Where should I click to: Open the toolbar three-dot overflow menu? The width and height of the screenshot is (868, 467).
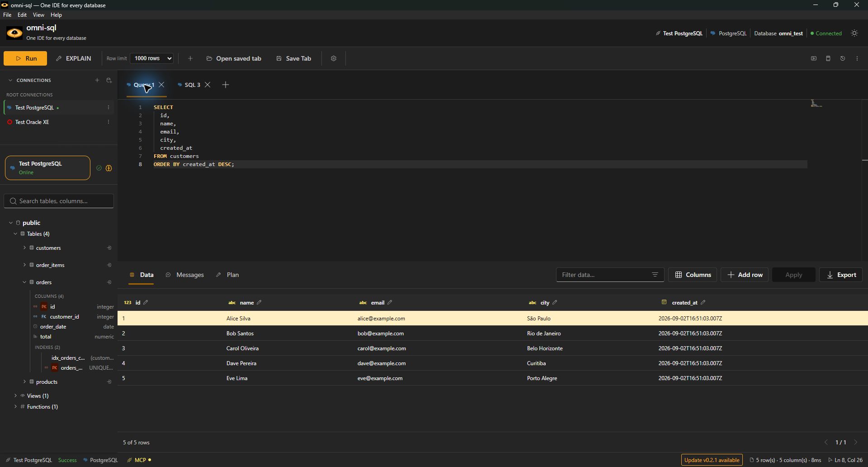point(857,58)
